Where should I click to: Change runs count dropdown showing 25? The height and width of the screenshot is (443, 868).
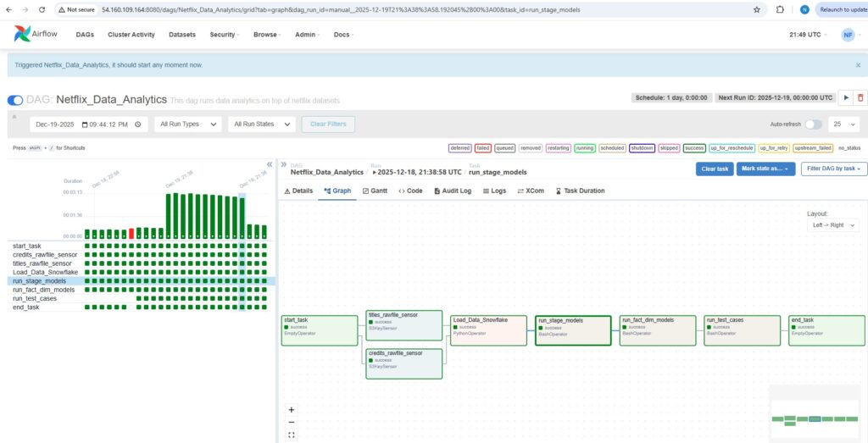click(x=844, y=125)
